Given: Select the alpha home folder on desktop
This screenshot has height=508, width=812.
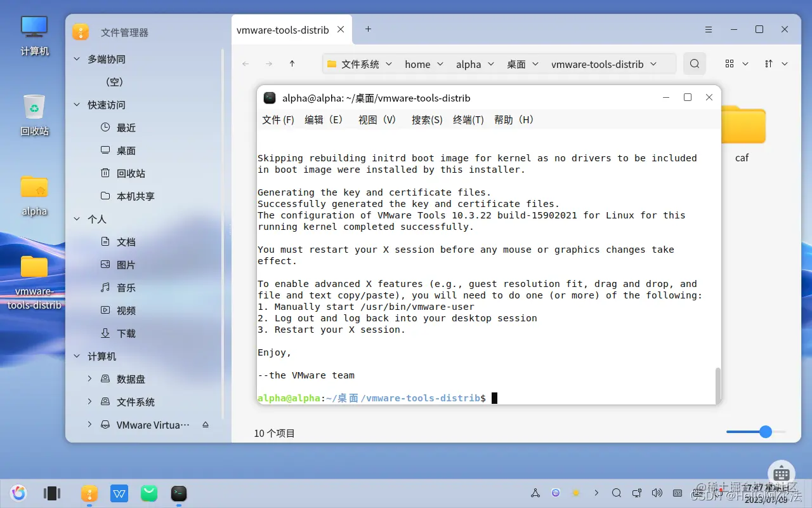Looking at the screenshot, I should point(34,196).
